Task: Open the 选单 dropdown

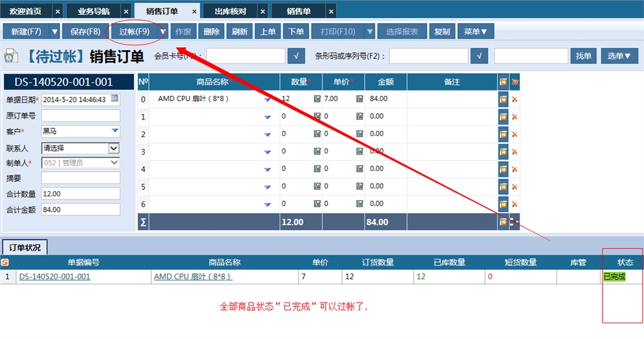Action: pyautogui.click(x=619, y=56)
